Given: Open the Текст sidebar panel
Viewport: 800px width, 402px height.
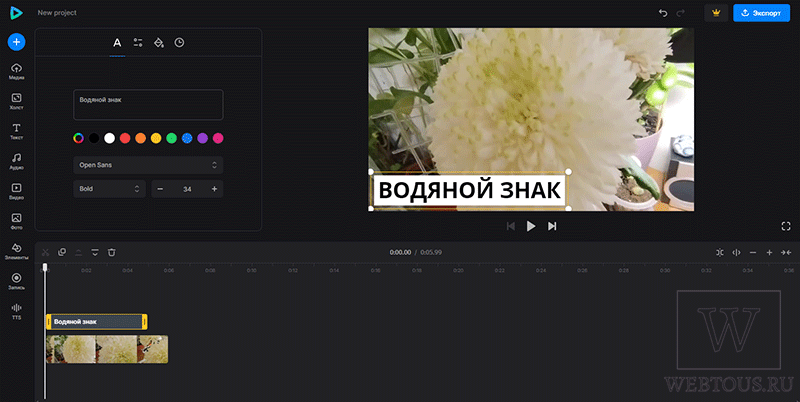Looking at the screenshot, I should (x=16, y=131).
